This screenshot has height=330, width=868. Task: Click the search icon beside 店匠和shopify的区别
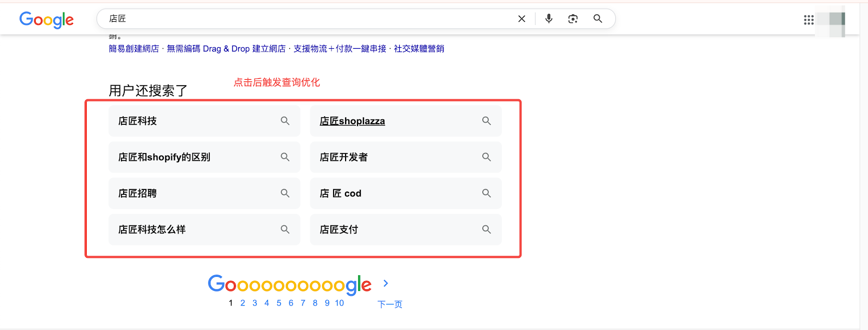pyautogui.click(x=285, y=157)
